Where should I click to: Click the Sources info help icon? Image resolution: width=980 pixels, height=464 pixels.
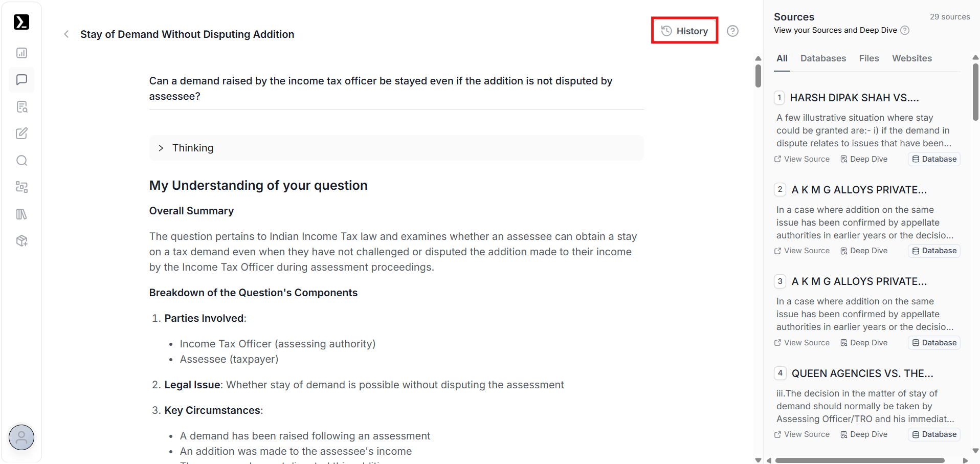[x=905, y=30]
